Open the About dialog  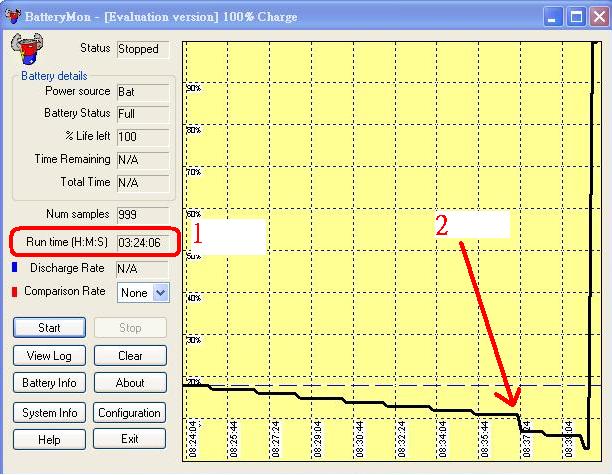pos(130,382)
